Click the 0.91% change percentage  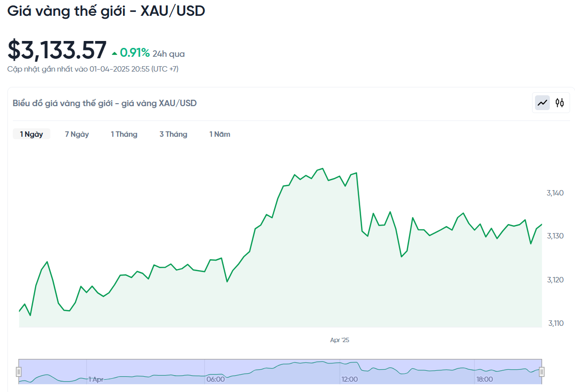click(x=134, y=53)
